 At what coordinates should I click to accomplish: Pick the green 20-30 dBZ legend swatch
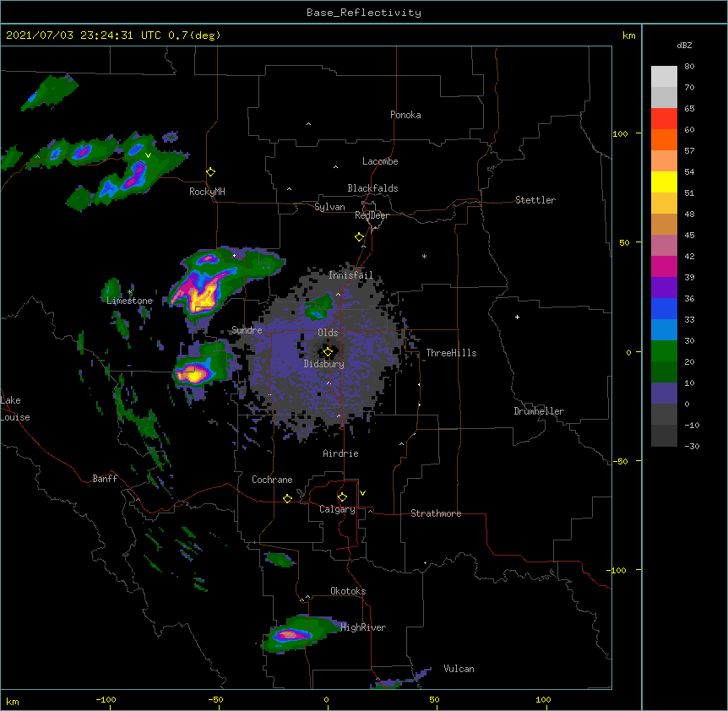pos(664,351)
